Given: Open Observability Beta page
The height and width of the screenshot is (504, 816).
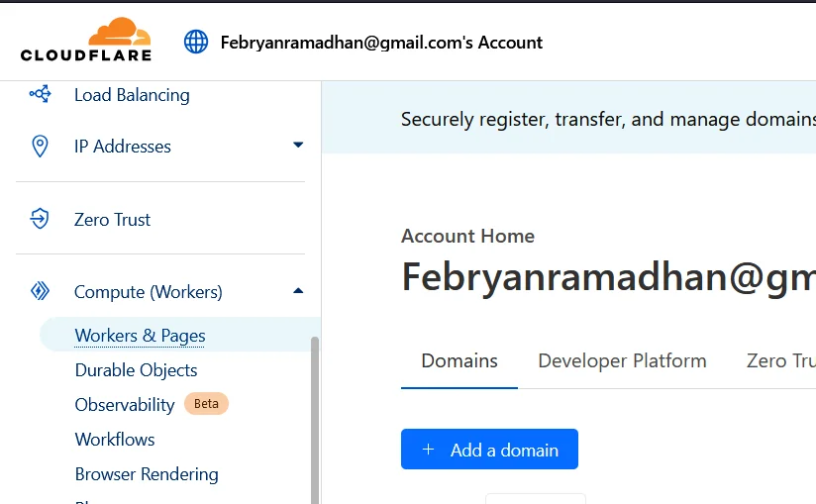Looking at the screenshot, I should point(125,405).
